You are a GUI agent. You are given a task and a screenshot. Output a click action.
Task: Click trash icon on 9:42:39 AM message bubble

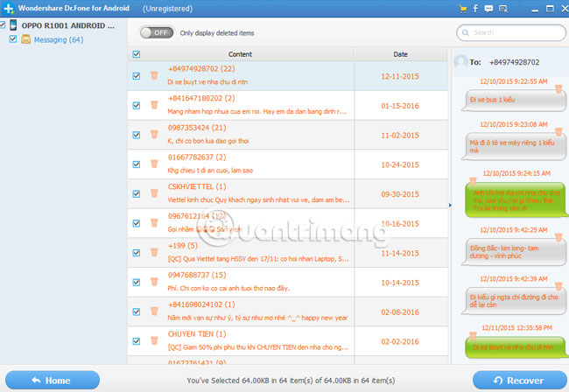(x=558, y=286)
